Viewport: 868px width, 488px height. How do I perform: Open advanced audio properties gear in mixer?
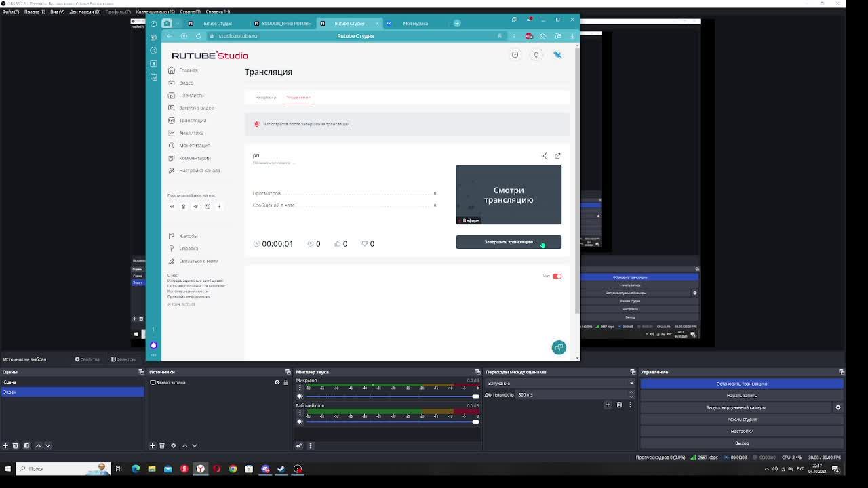click(298, 445)
